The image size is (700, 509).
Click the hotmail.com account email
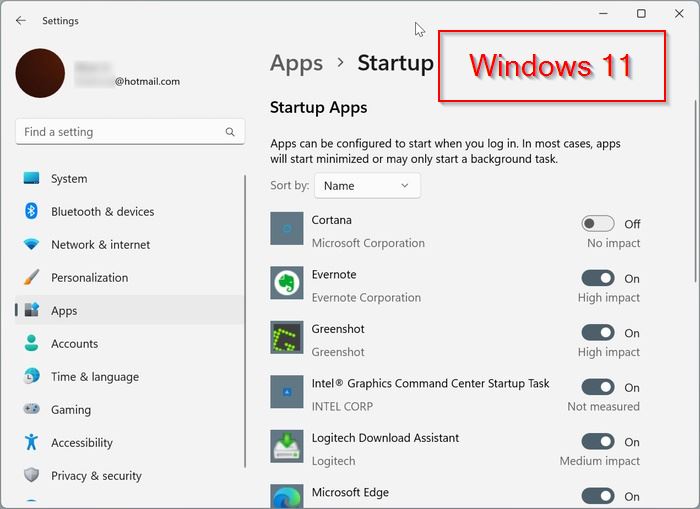(147, 81)
